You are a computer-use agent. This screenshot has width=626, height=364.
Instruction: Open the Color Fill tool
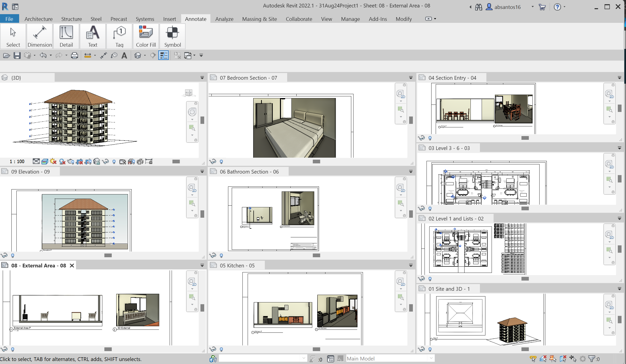(146, 36)
